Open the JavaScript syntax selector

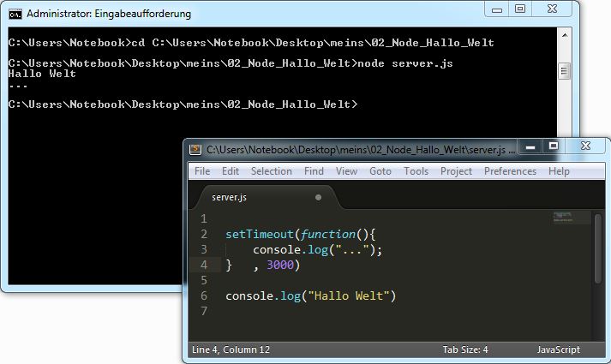pyautogui.click(x=559, y=349)
